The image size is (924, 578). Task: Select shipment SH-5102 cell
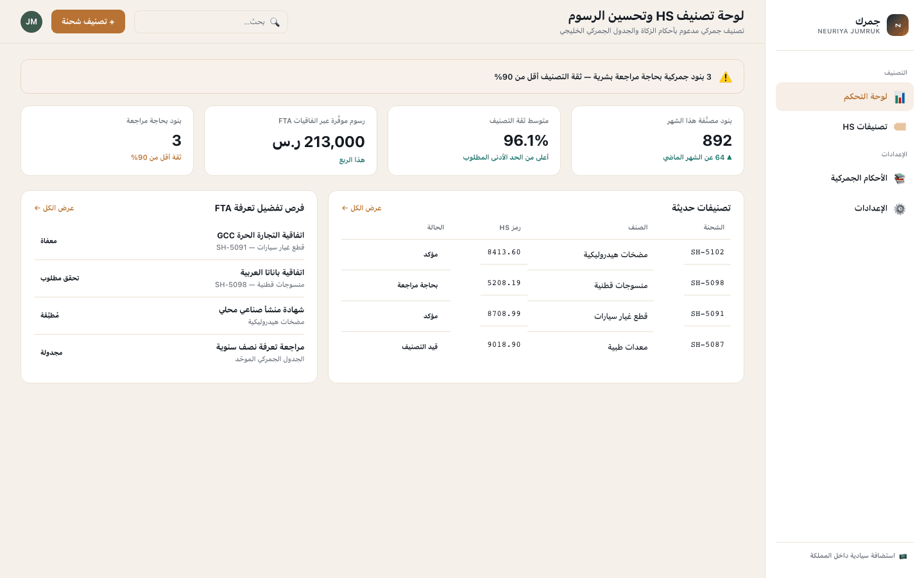coord(707,252)
